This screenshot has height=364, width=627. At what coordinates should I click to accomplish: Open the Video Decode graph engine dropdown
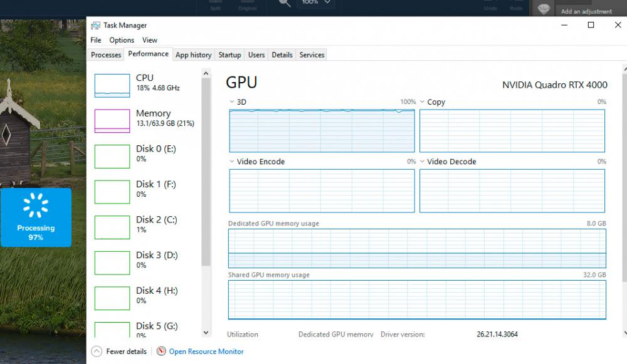422,162
